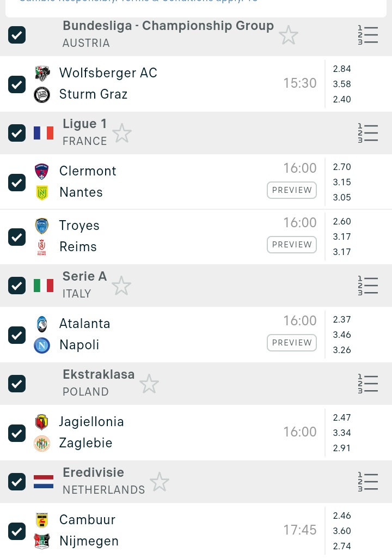The height and width of the screenshot is (558, 392).
Task: Open standings list icon for Ligue 1
Action: point(368,133)
